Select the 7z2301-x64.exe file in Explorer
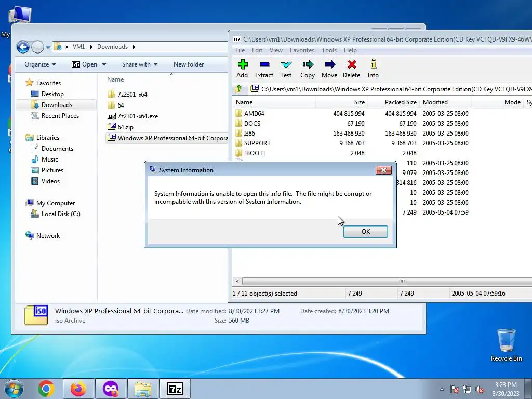Screen dimensions: 532x399 point(132,116)
